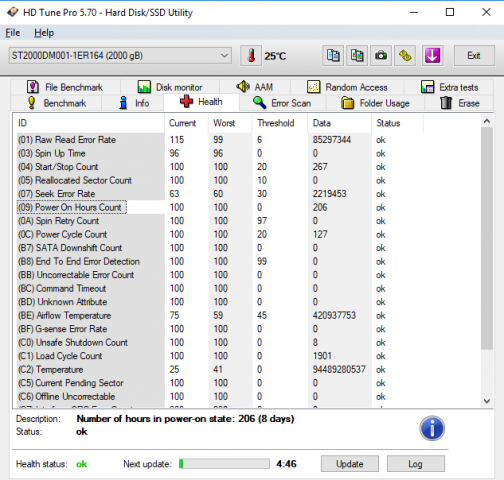This screenshot has height=480, width=504.
Task: Click the blue info icon
Action: pos(432,428)
